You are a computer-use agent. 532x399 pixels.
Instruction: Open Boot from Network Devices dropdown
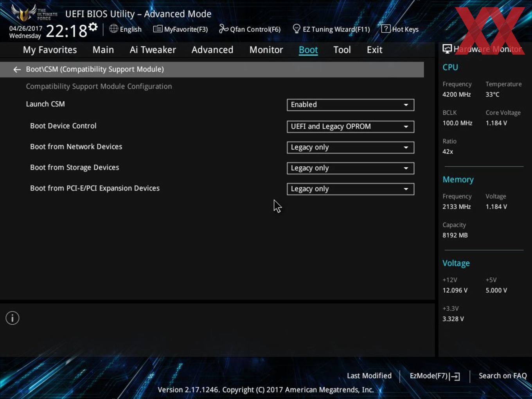(350, 147)
